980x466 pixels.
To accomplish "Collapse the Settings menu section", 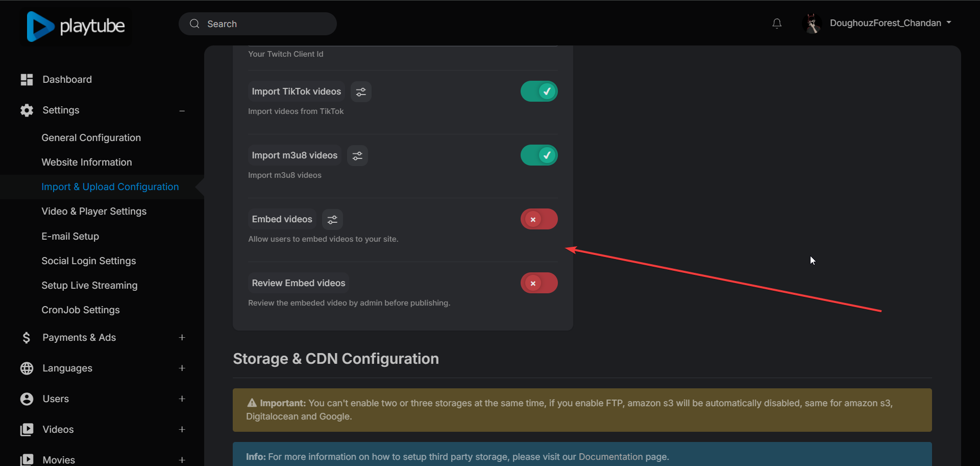I will coord(182,111).
